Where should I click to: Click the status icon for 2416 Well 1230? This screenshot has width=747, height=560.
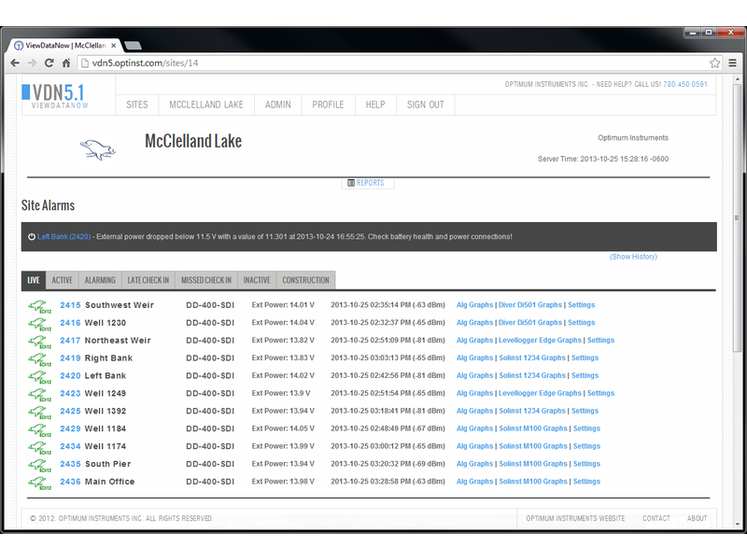tap(39, 324)
